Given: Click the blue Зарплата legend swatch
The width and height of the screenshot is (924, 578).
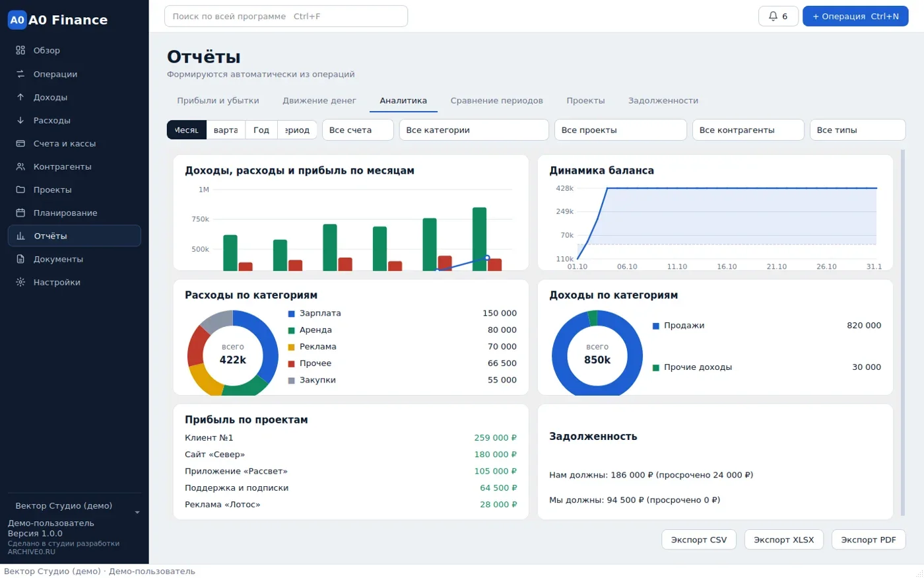Looking at the screenshot, I should click(291, 314).
